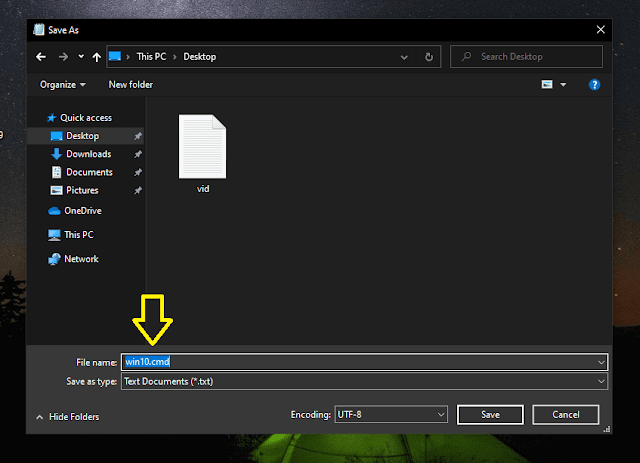Viewport: 640px width, 463px height.
Task: Expand the Save as type dropdown
Action: (x=364, y=381)
